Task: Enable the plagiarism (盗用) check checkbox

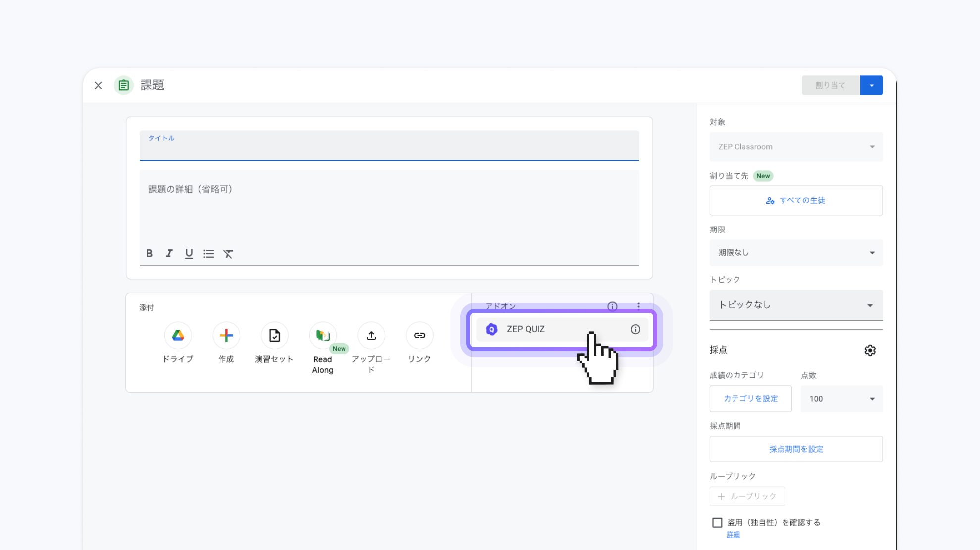Action: pyautogui.click(x=717, y=522)
